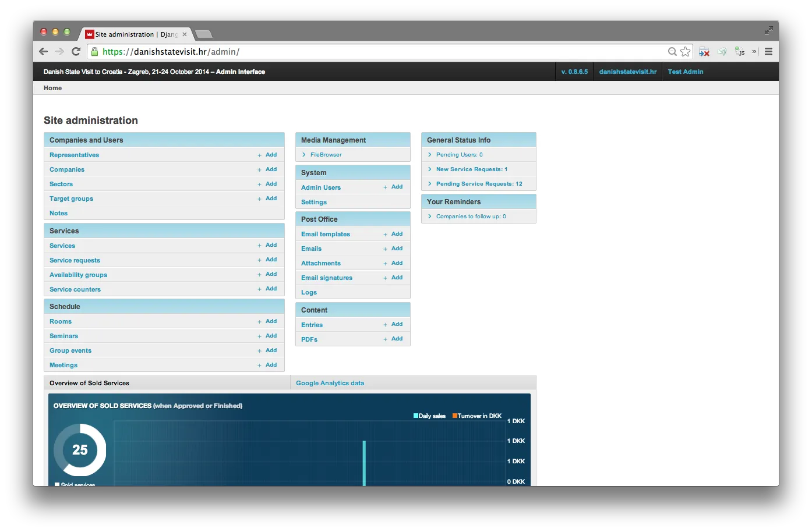Click the toolbar overflow double-chevron
Image resolution: width=812 pixels, height=532 pixels.
754,51
